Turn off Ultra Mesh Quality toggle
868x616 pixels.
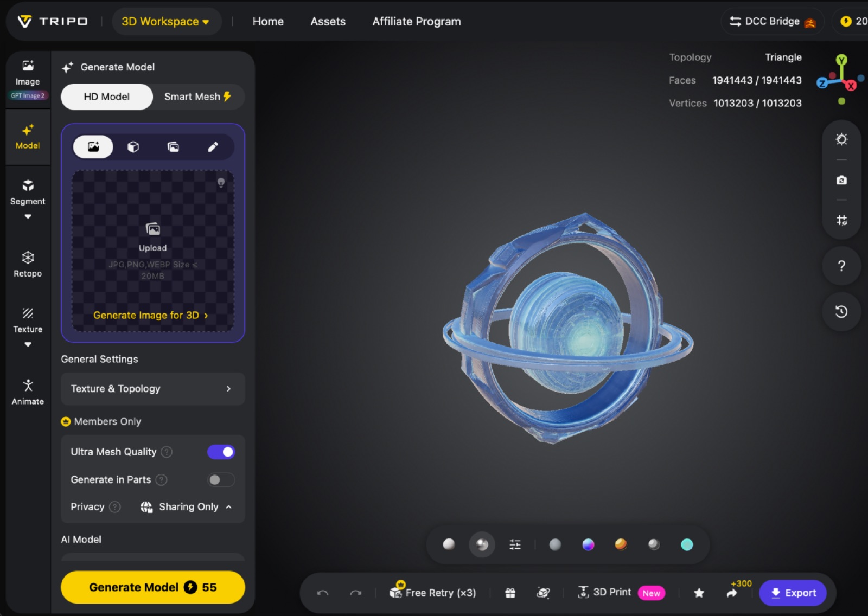click(x=221, y=452)
